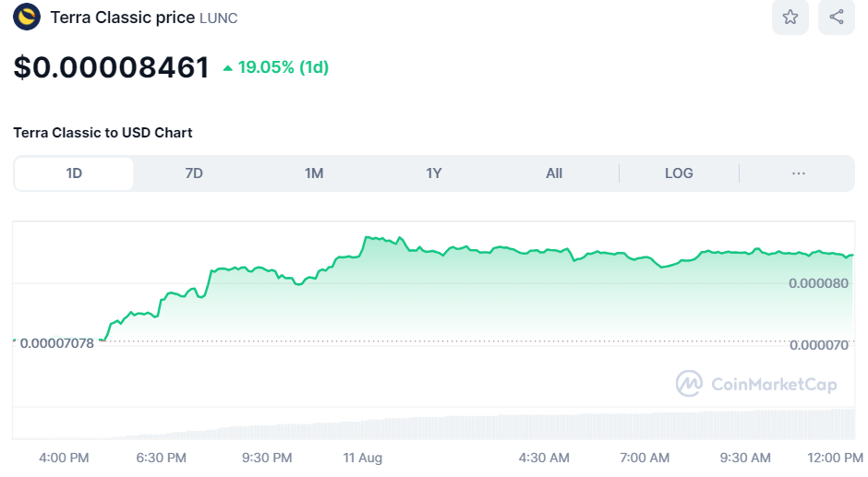Click the 0.000070 y-axis label
This screenshot has height=477, width=868.
coord(818,345)
